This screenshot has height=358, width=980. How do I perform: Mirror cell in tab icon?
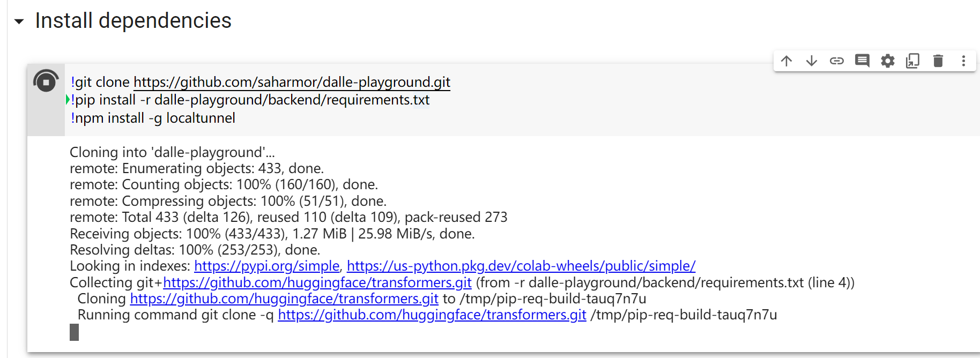tap(913, 61)
